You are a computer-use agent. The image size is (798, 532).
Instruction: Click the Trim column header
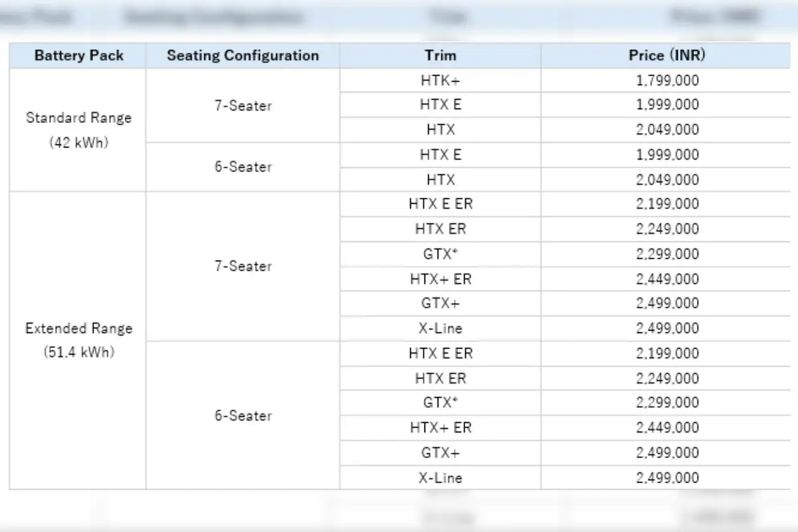pyautogui.click(x=440, y=55)
